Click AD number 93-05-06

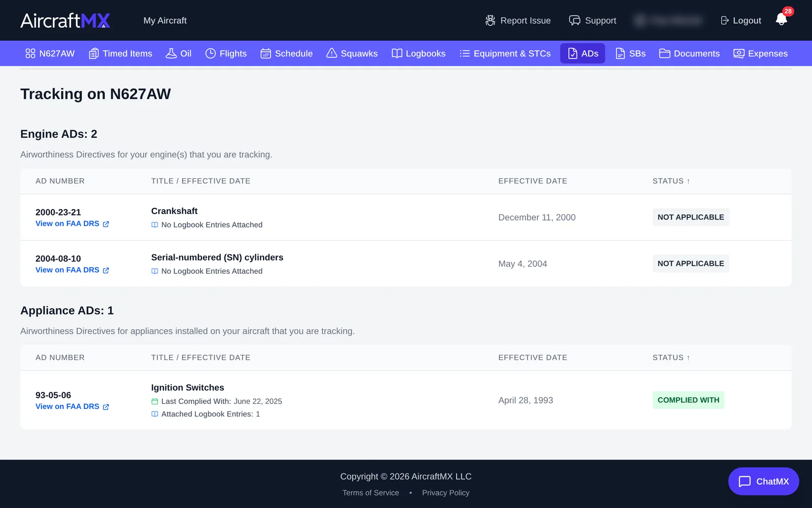tap(53, 395)
